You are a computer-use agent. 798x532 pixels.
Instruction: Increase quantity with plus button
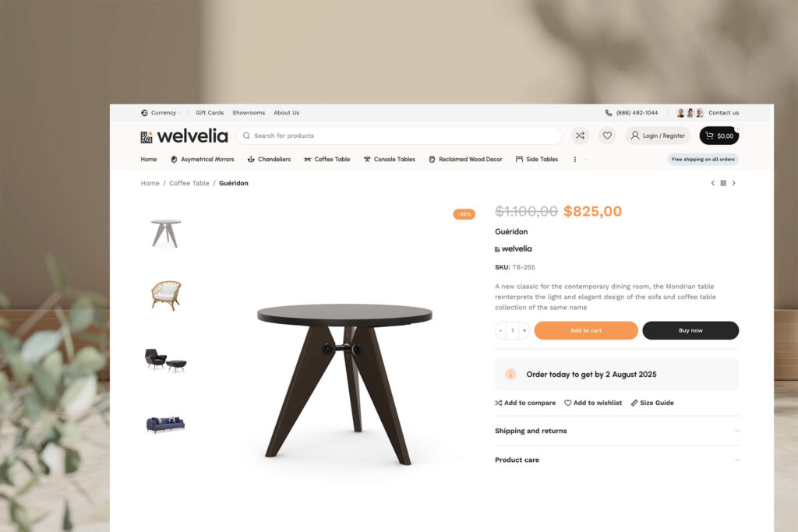pos(524,330)
